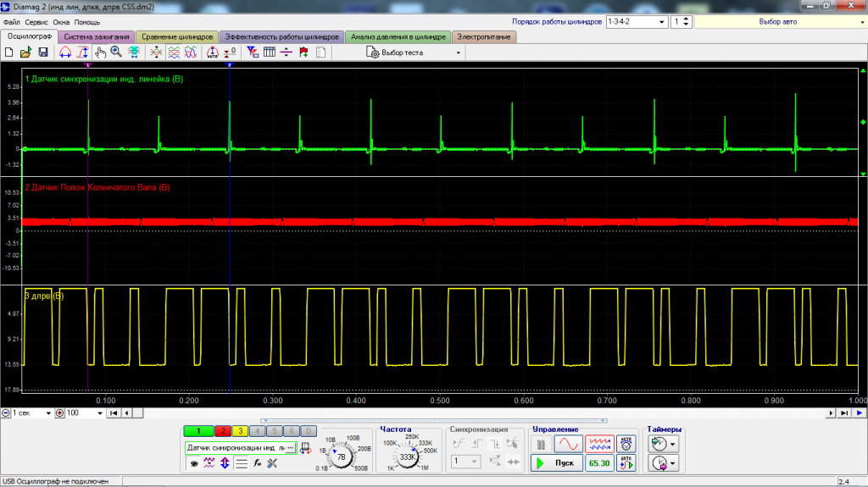The height and width of the screenshot is (487, 868).
Task: Click the purple waveform filter icon
Action: pos(209,463)
